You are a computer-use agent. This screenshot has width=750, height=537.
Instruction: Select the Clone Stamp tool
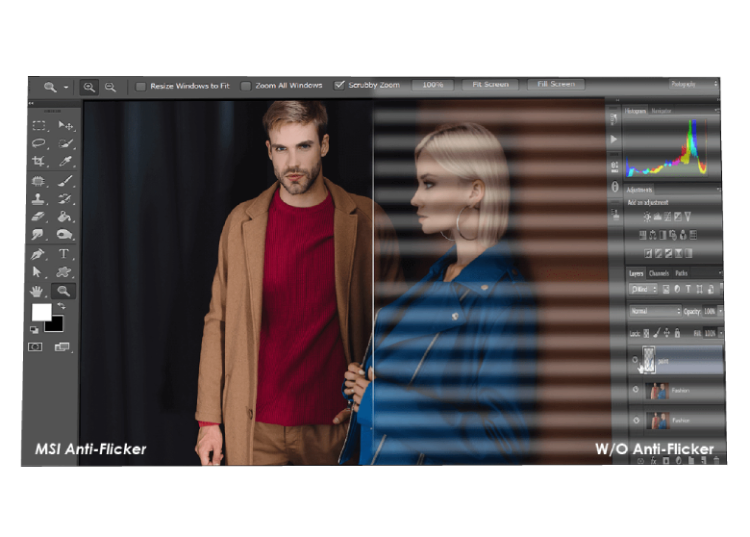[x=38, y=198]
